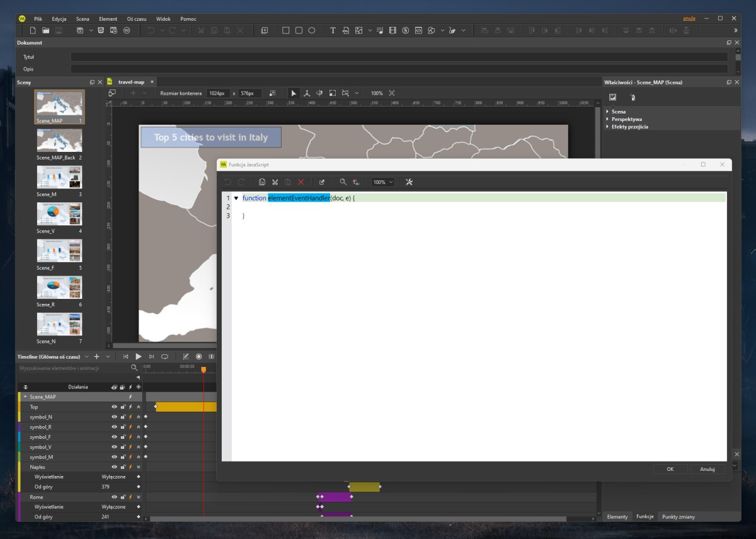Select the Scene_V thumbnail in Sceny panel
756x539 pixels.
(x=59, y=214)
